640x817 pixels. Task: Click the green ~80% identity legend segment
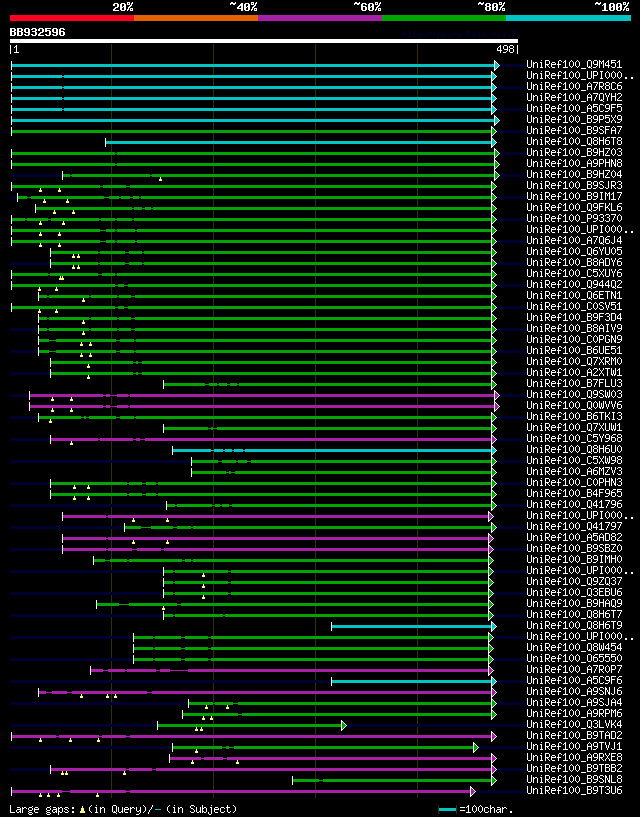coord(444,18)
